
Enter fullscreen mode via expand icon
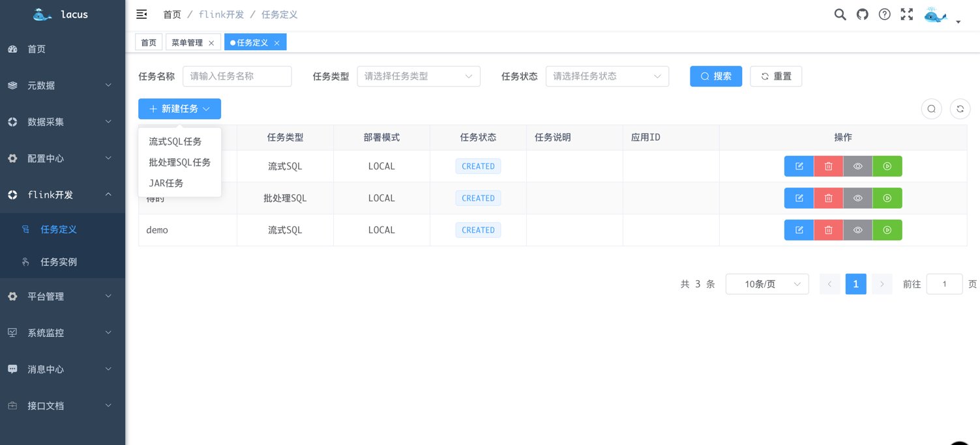(906, 14)
